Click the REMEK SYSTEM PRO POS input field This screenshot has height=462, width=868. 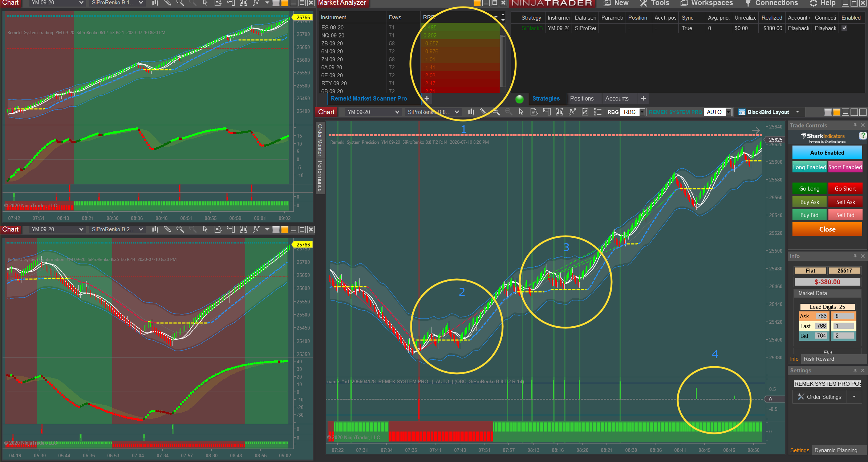pyautogui.click(x=827, y=384)
